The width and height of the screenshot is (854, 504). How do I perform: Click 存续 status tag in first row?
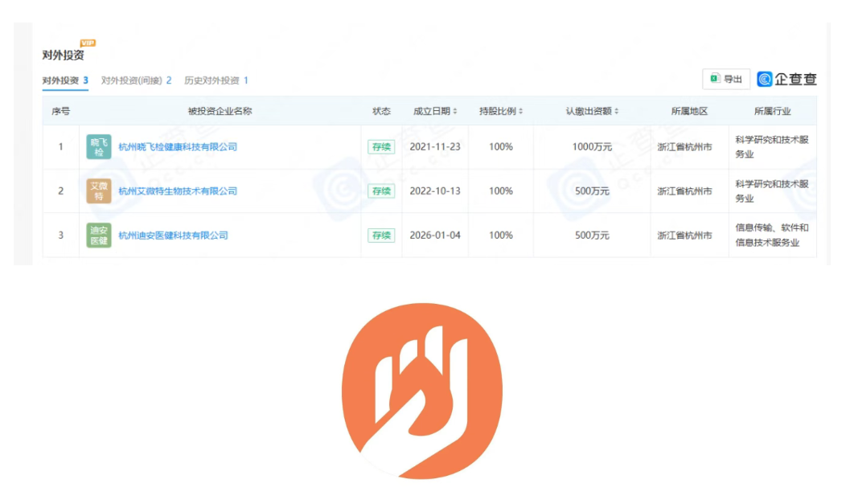pyautogui.click(x=381, y=147)
